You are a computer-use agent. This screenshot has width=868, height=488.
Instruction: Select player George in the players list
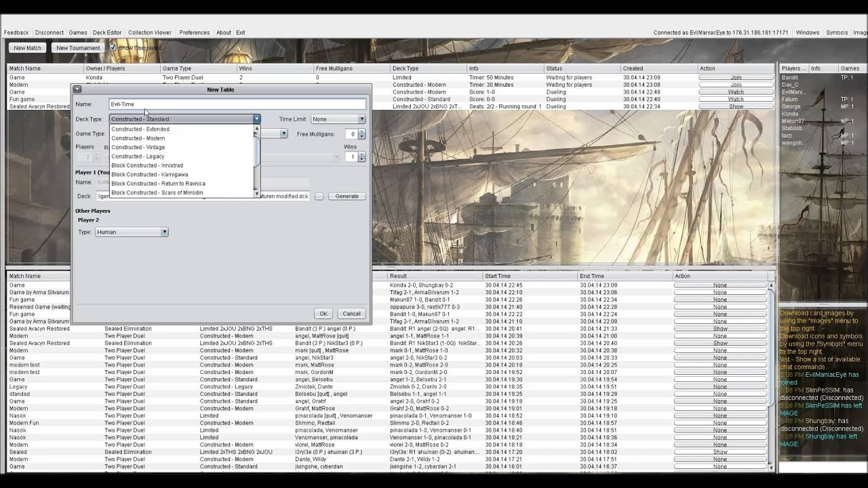tap(791, 107)
